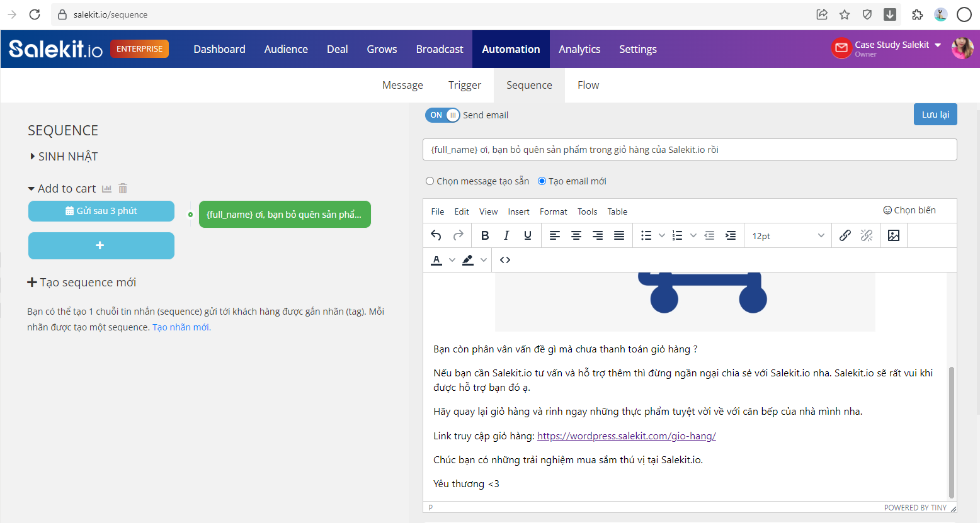Open the numbered list style dropdown arrow

click(x=693, y=235)
